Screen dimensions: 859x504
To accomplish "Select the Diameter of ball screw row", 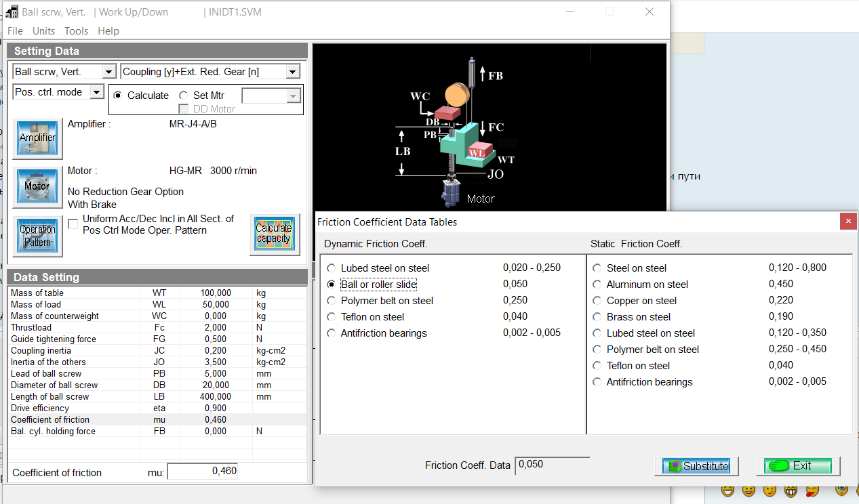I will [x=157, y=385].
